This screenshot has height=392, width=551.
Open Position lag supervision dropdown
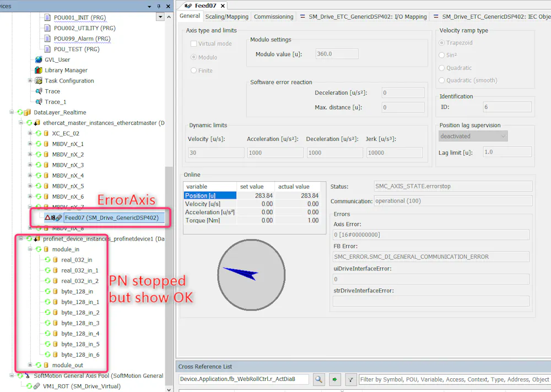[473, 136]
